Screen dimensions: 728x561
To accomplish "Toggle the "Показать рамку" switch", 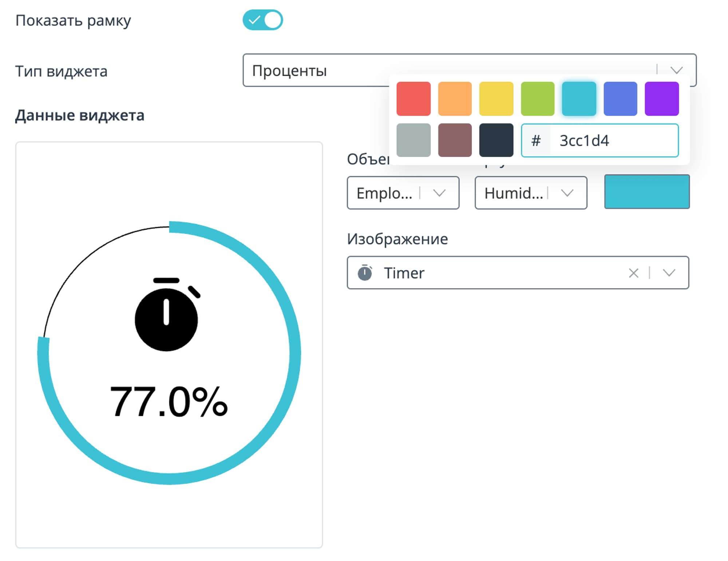I will [x=262, y=20].
